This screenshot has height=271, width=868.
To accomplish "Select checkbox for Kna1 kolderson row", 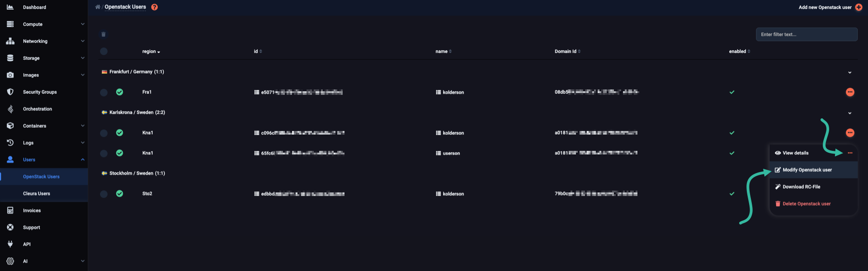I will [x=104, y=133].
